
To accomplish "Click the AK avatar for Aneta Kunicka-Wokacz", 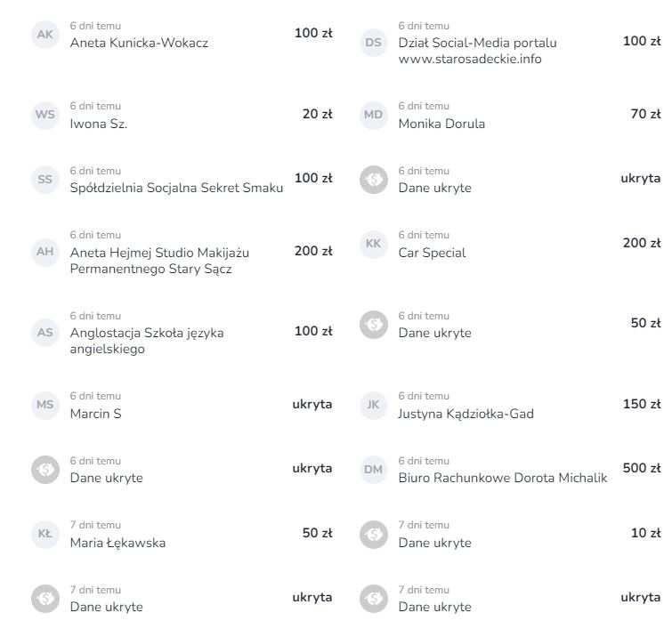I will point(45,34).
